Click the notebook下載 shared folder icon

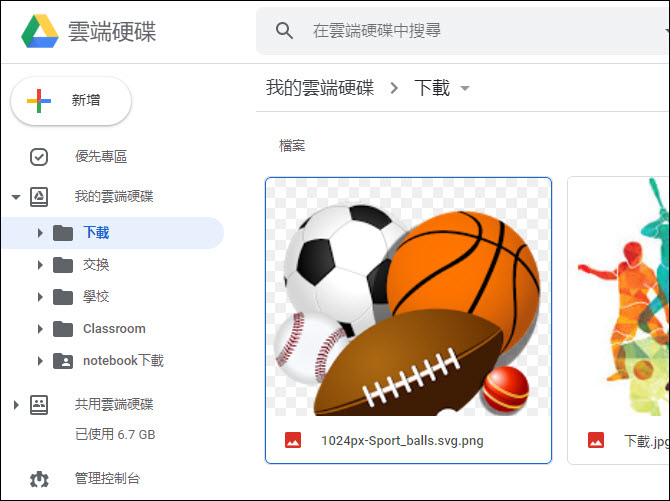tap(63, 361)
